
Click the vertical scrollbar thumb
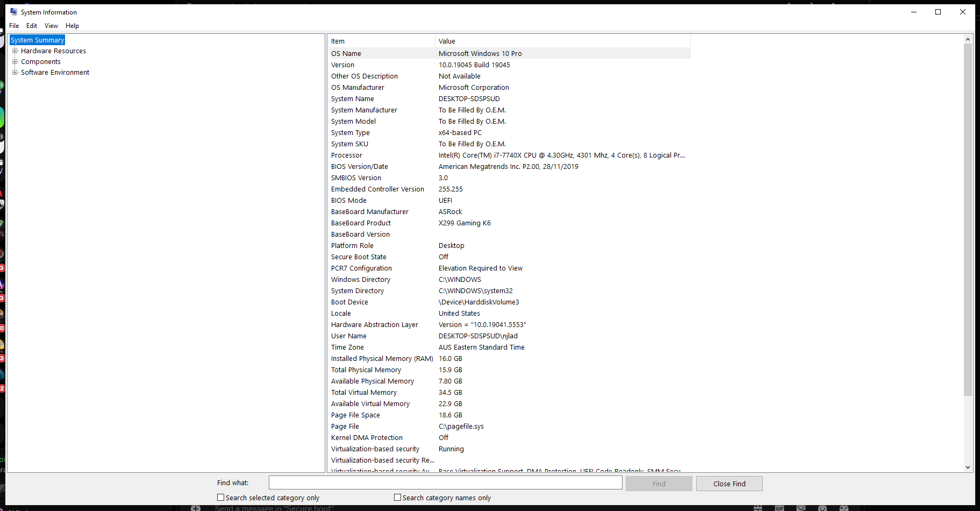pos(968,219)
